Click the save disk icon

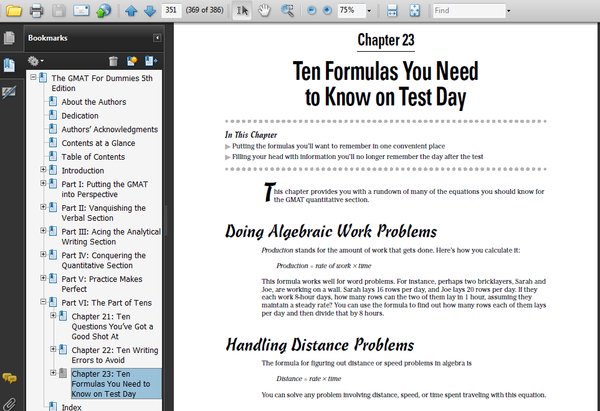point(59,10)
